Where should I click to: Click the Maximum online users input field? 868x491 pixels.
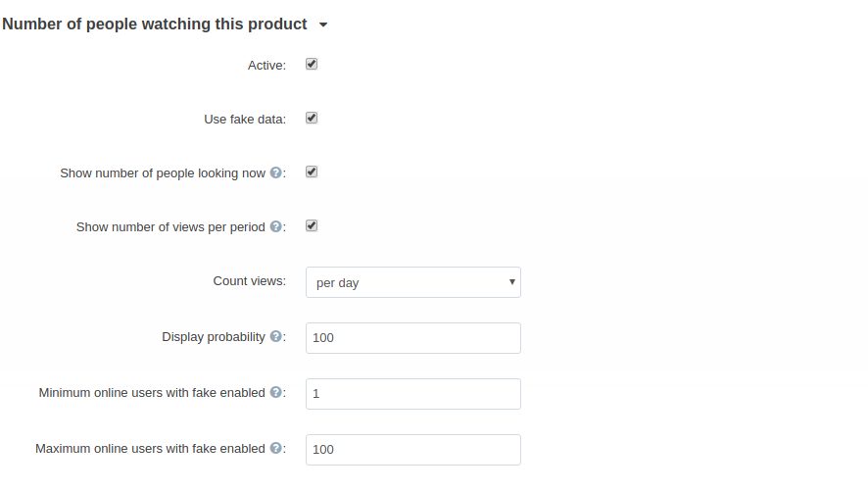[413, 450]
